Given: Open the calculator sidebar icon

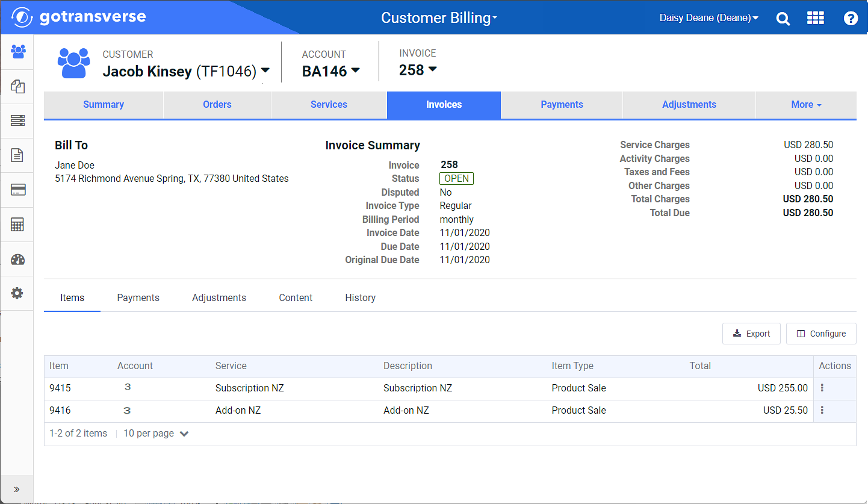Looking at the screenshot, I should coord(17,225).
